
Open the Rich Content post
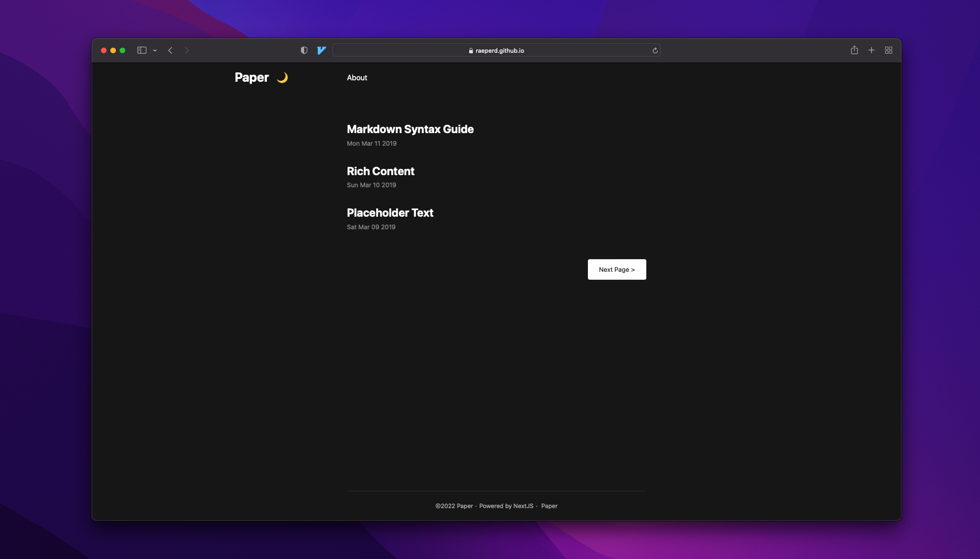click(x=380, y=171)
